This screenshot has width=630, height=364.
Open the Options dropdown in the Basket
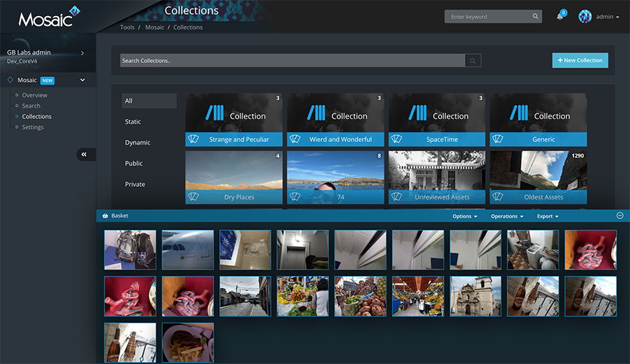tap(465, 216)
